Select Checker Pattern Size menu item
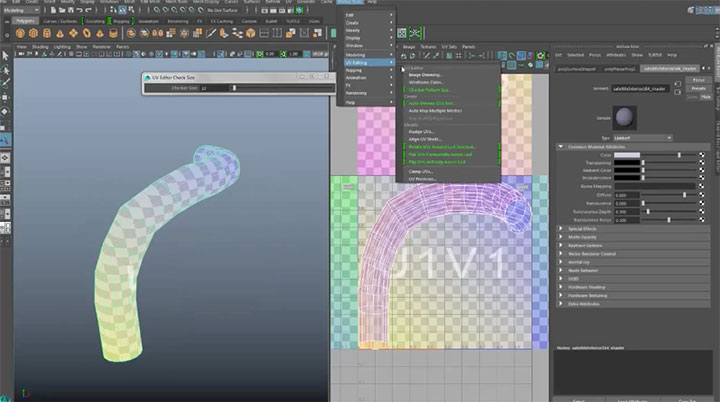Screen dimensions: 720x402 pos(429,90)
